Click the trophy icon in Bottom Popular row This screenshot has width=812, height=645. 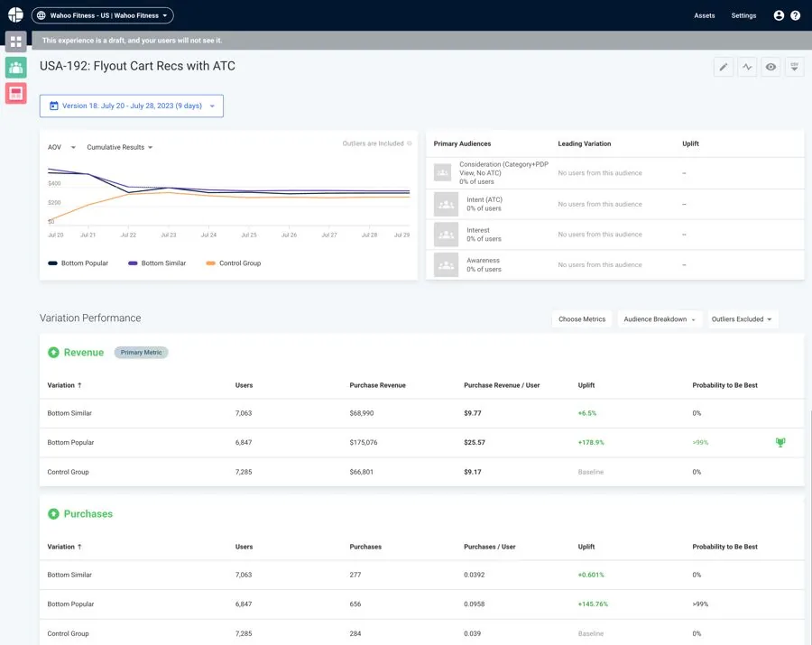780,442
